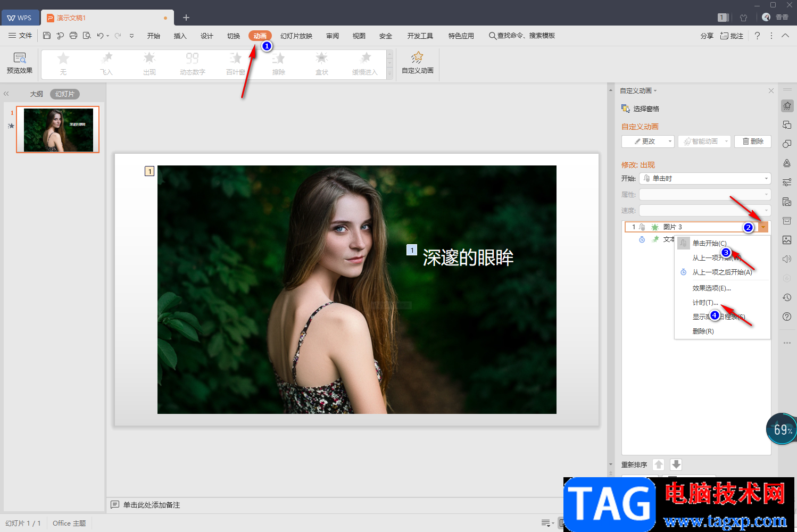797x532 pixels.
Task: Click the Help question mark icon
Action: click(x=757, y=36)
